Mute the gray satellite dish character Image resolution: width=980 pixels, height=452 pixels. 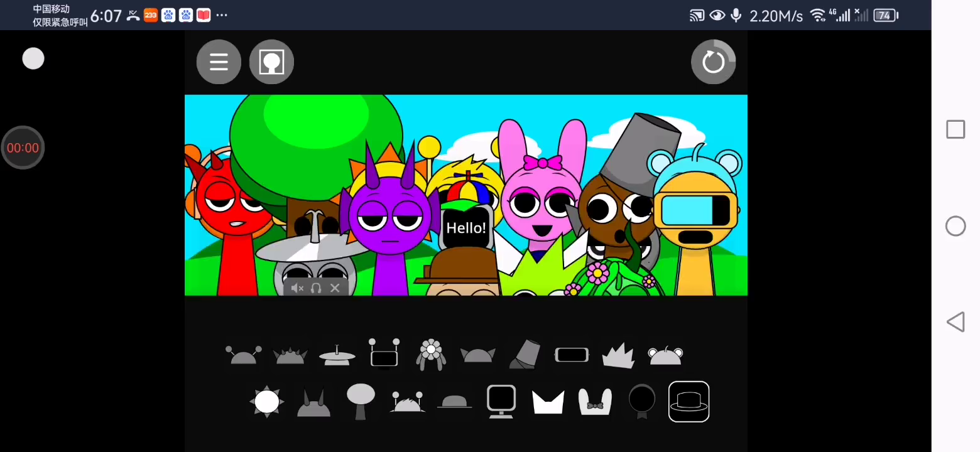click(x=297, y=288)
